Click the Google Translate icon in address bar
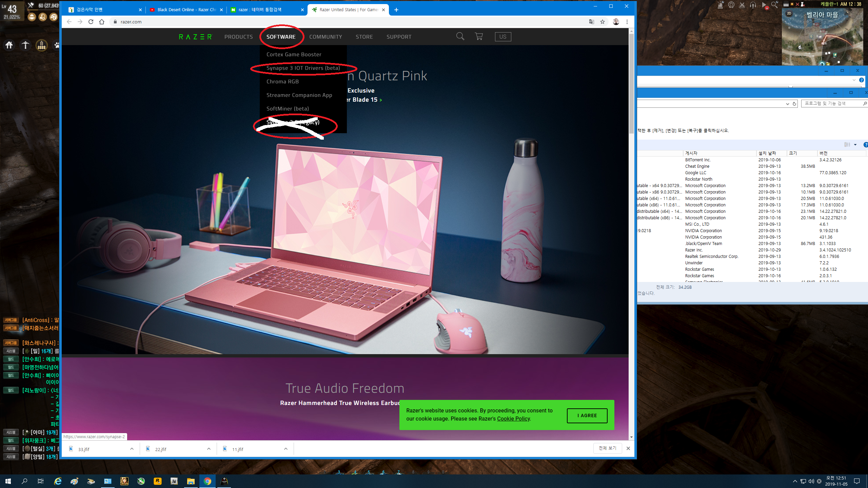 [592, 22]
